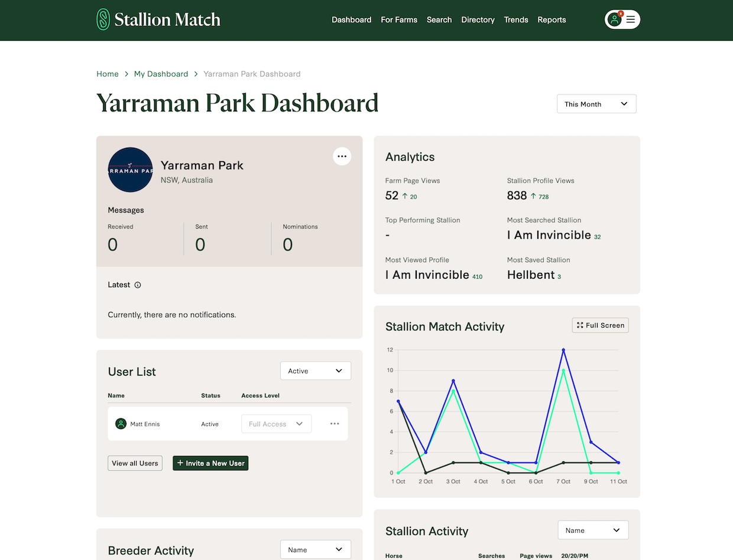
Task: Expand the activity chart with Full Screen
Action: [x=601, y=325]
